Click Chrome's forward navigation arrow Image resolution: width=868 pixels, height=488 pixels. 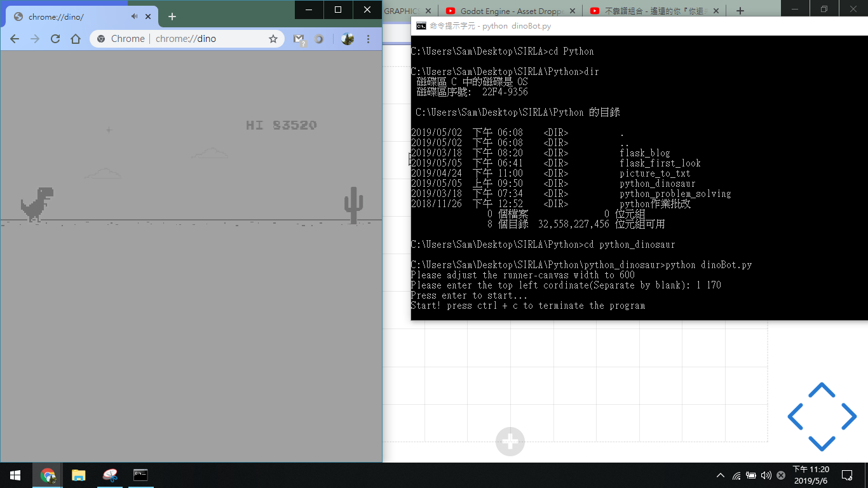pos(35,39)
